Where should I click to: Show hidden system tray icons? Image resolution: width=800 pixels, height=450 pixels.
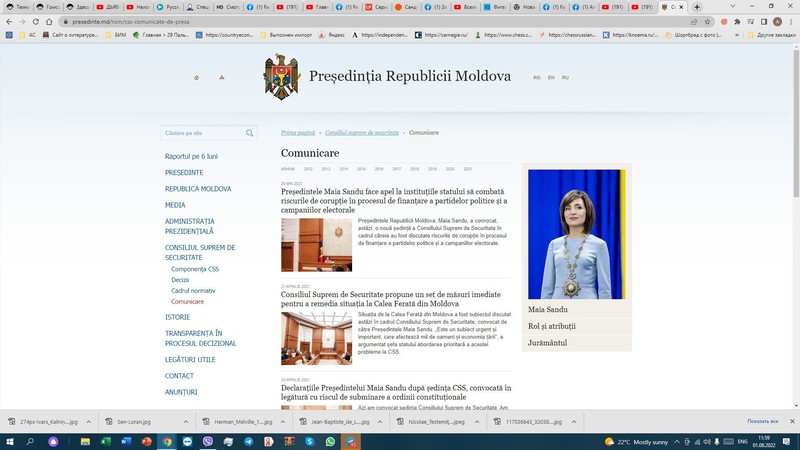[x=677, y=442]
